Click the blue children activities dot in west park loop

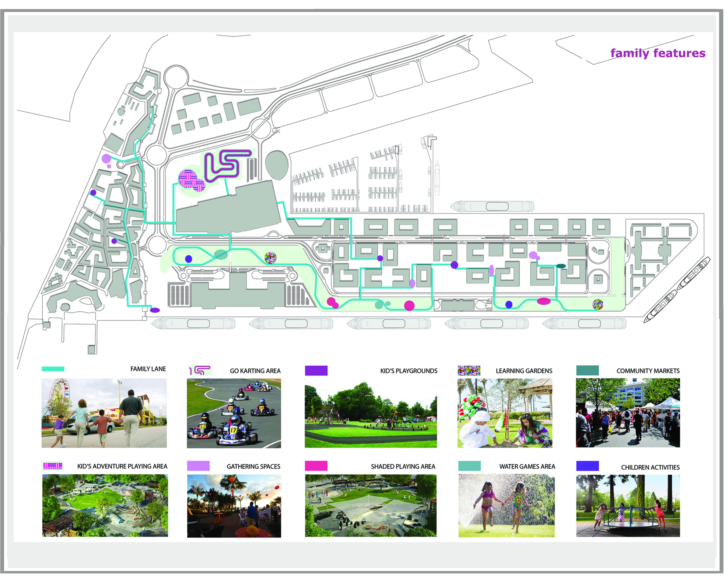188,259
